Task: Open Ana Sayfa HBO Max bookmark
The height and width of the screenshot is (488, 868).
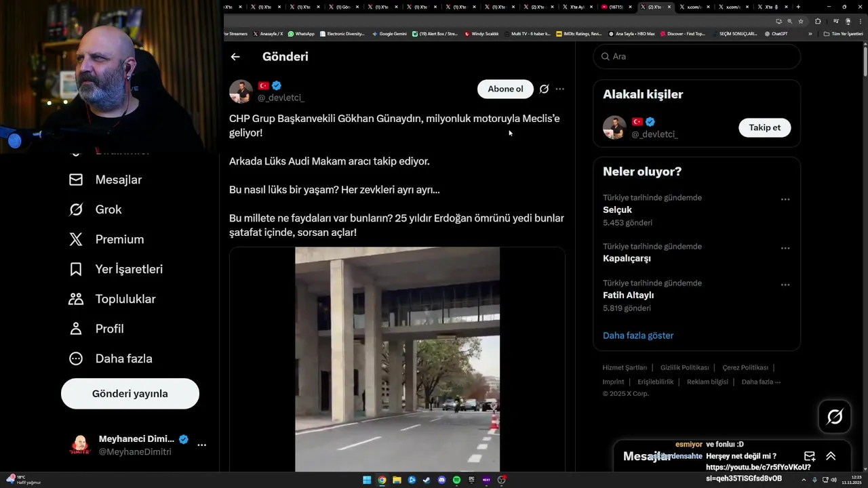Action: point(632,33)
